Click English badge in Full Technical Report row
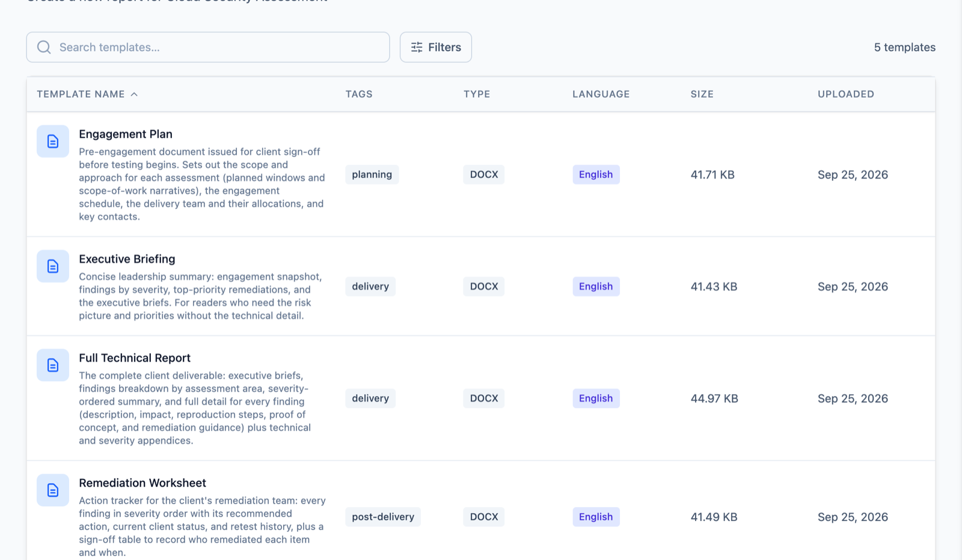 (596, 398)
